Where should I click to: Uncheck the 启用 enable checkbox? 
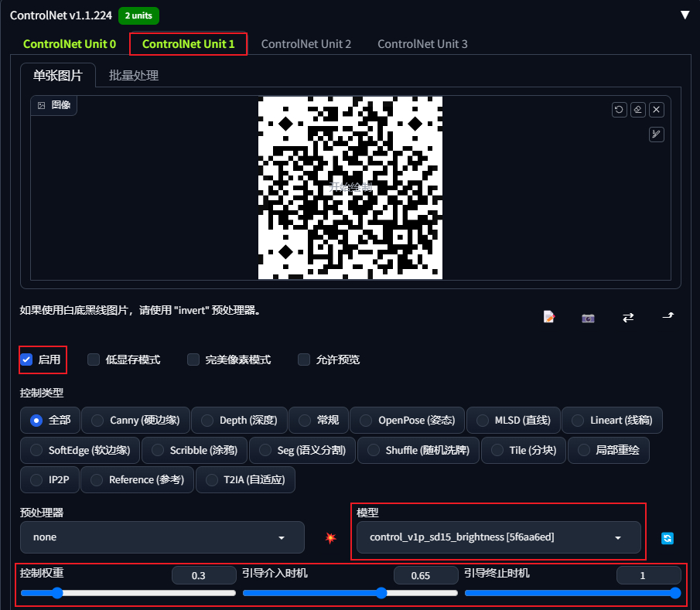[26, 360]
